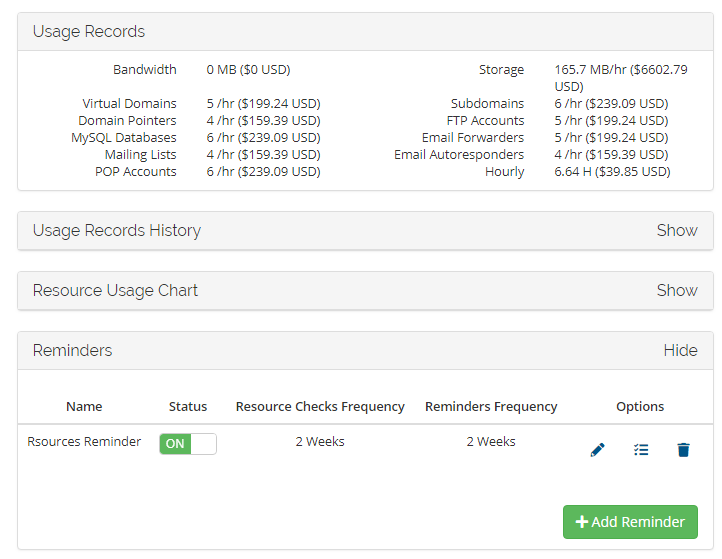This screenshot has height=559, width=722.
Task: Click the Email Forwarders label
Action: tap(473, 138)
